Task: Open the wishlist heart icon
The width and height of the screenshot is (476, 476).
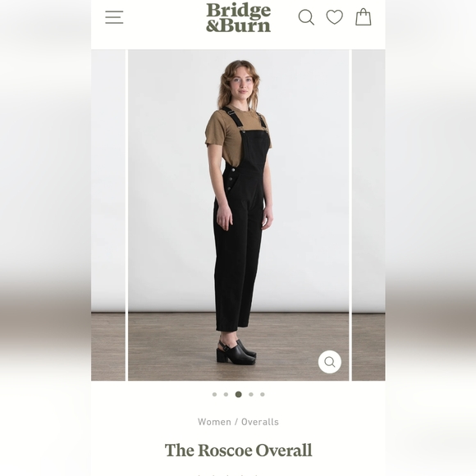Action: point(335,16)
